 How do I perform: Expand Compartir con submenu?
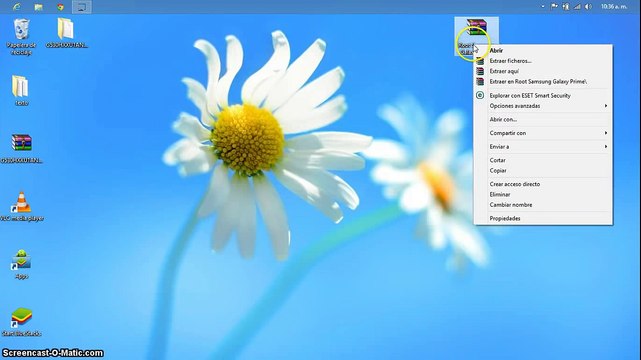pyautogui.click(x=543, y=133)
